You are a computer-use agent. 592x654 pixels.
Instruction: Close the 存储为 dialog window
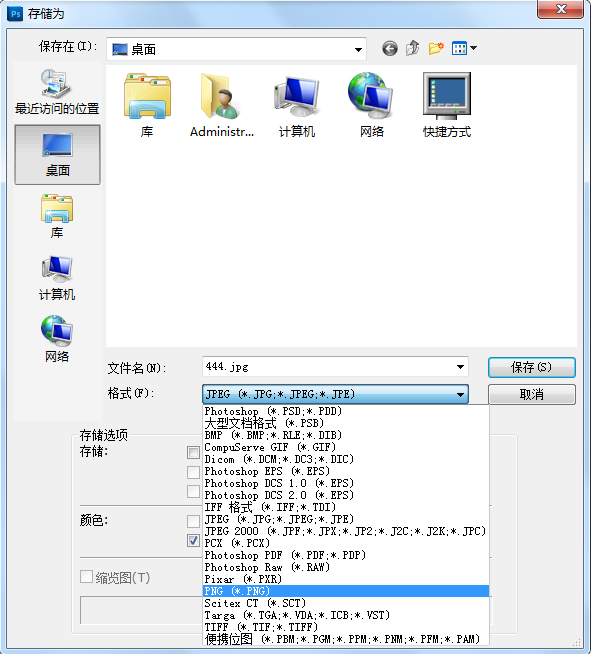(x=561, y=9)
